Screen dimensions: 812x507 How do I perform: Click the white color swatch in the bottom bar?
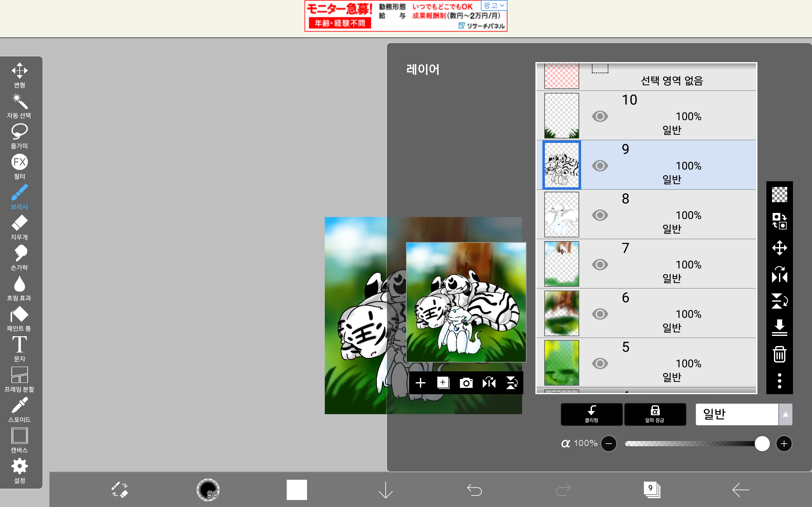click(297, 490)
